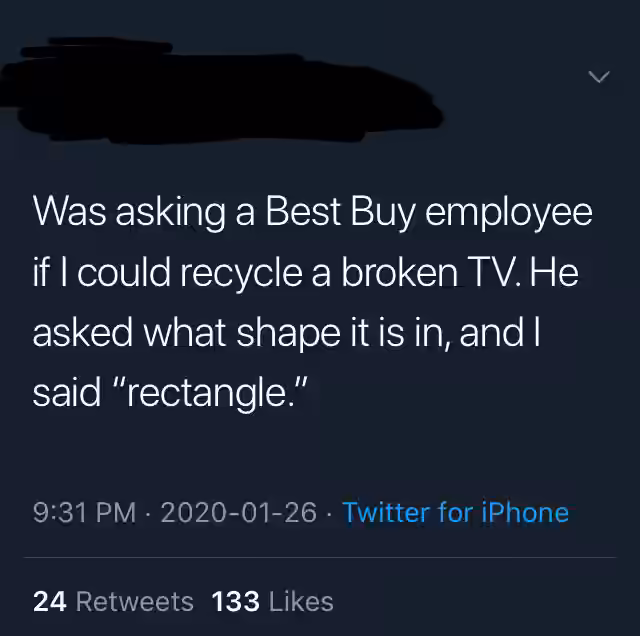
Task: Click the small scribbled-out handle line at top
Action: click(96, 47)
